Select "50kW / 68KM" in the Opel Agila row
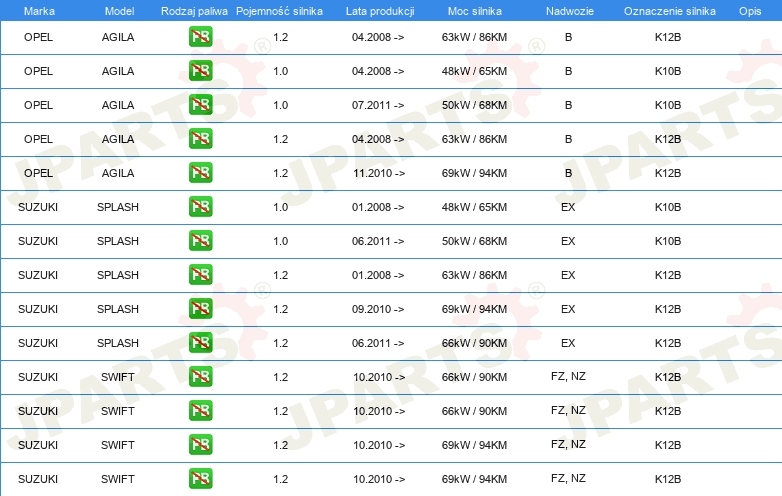 (x=474, y=105)
